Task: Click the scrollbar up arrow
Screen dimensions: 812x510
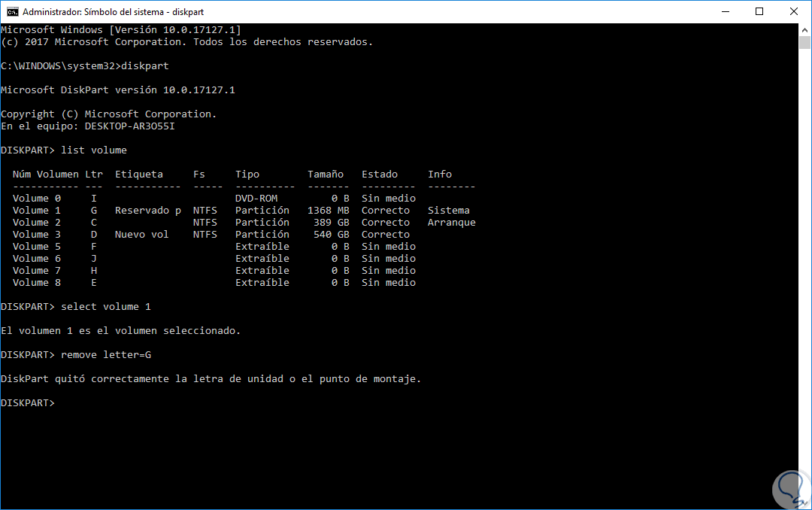Action: [804, 30]
